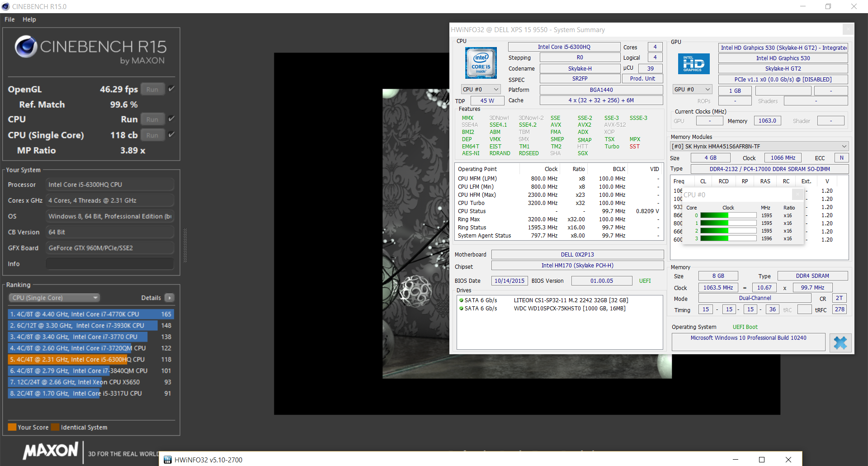Select ranking row Intel Core i7-3930K

(91, 325)
